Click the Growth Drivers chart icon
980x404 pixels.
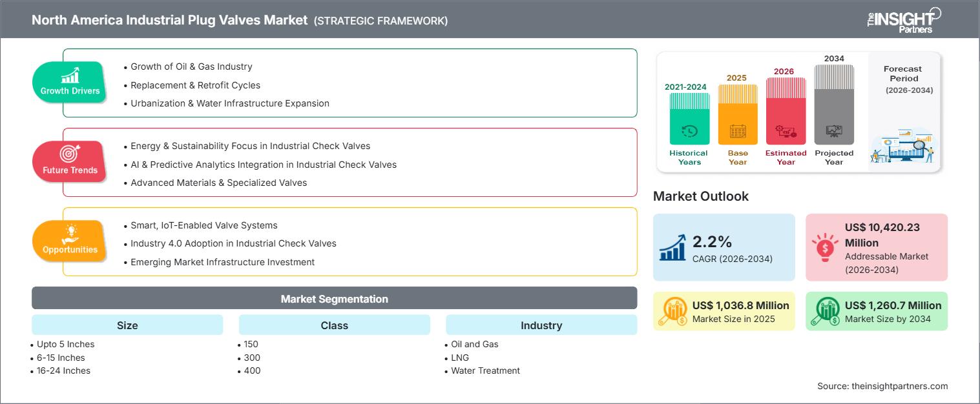point(70,75)
